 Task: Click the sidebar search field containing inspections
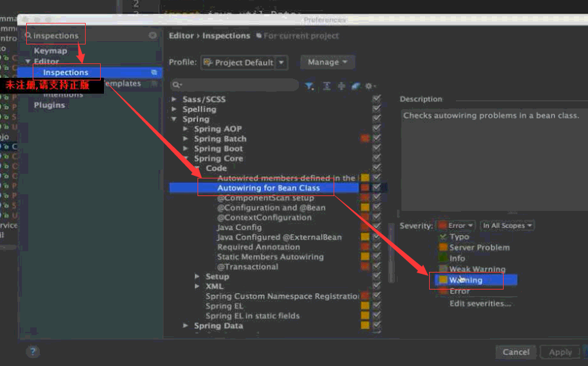[x=90, y=35]
